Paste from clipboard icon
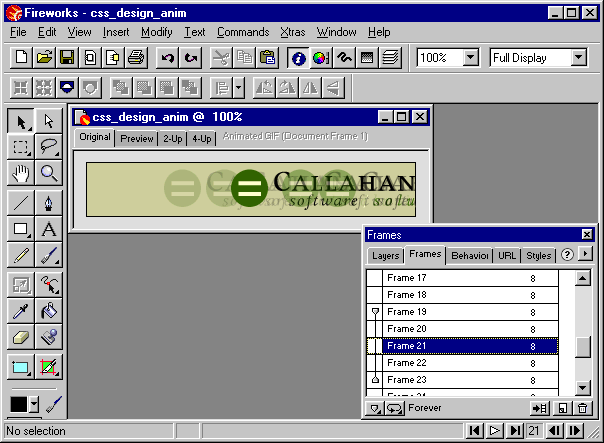604x443 pixels. (x=267, y=58)
